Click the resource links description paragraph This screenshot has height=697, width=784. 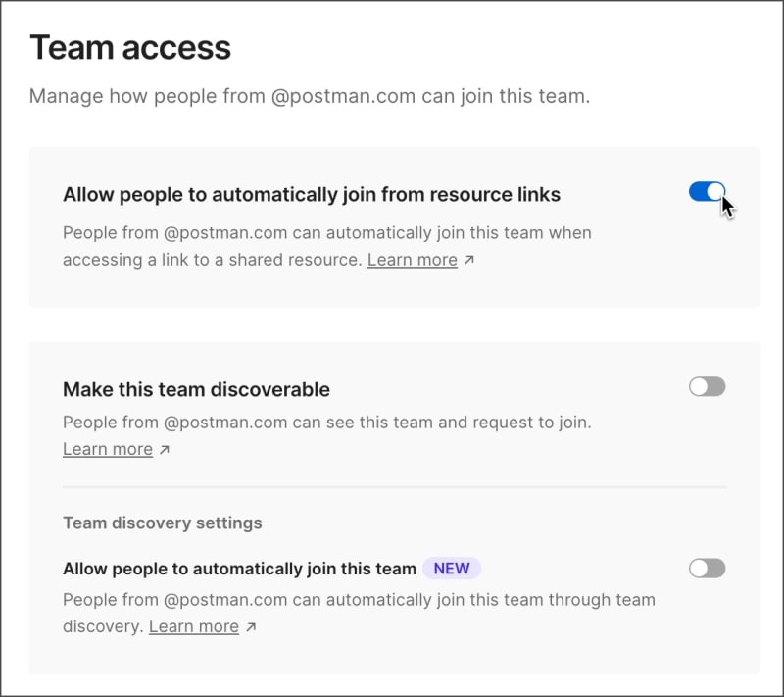tap(326, 234)
